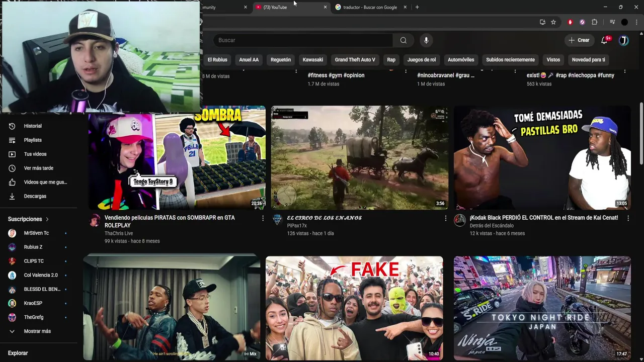Viewport: 644px width, 362px height.
Task: Open a new browser tab with plus icon
Action: click(417, 7)
